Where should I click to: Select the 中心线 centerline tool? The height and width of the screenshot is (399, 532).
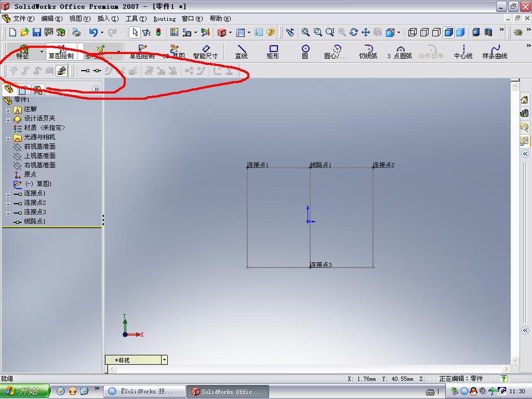(x=463, y=51)
